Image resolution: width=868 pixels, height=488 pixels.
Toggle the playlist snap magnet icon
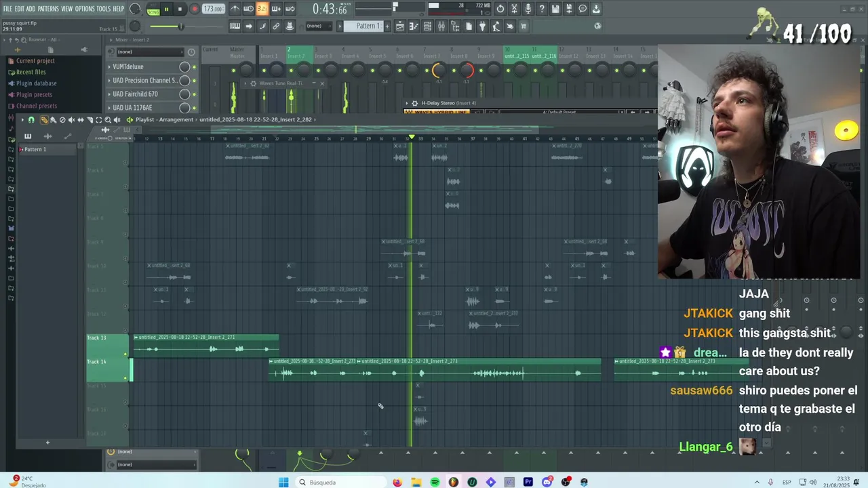[x=31, y=120]
